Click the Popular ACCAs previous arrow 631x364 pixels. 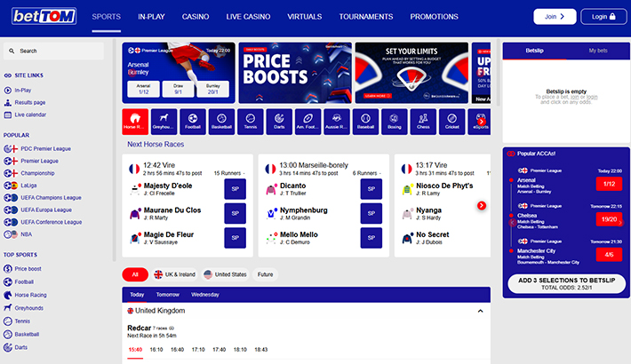[x=512, y=223]
